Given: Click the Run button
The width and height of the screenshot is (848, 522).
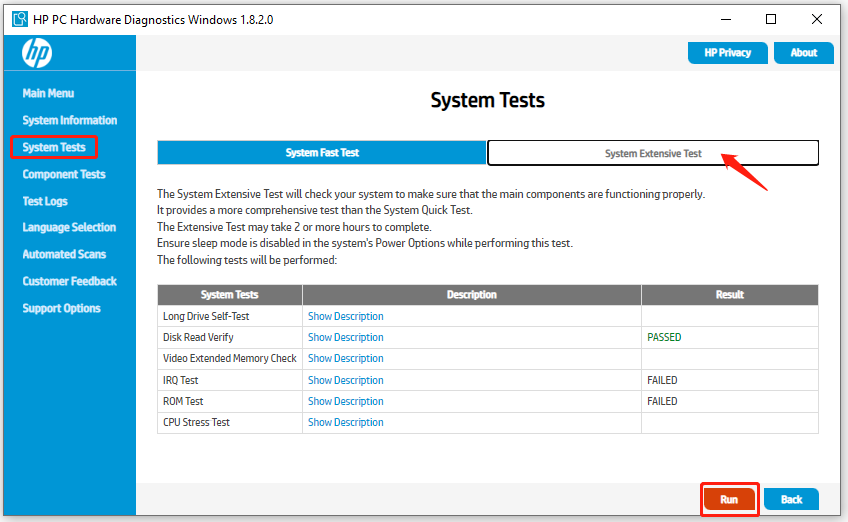Looking at the screenshot, I should 729,499.
